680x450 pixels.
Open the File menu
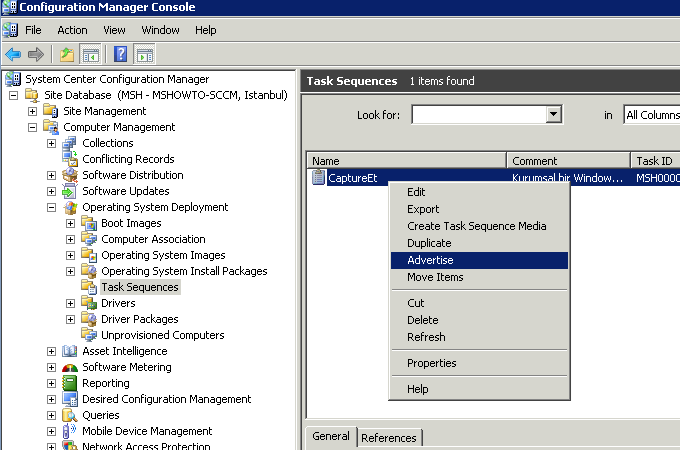click(33, 30)
